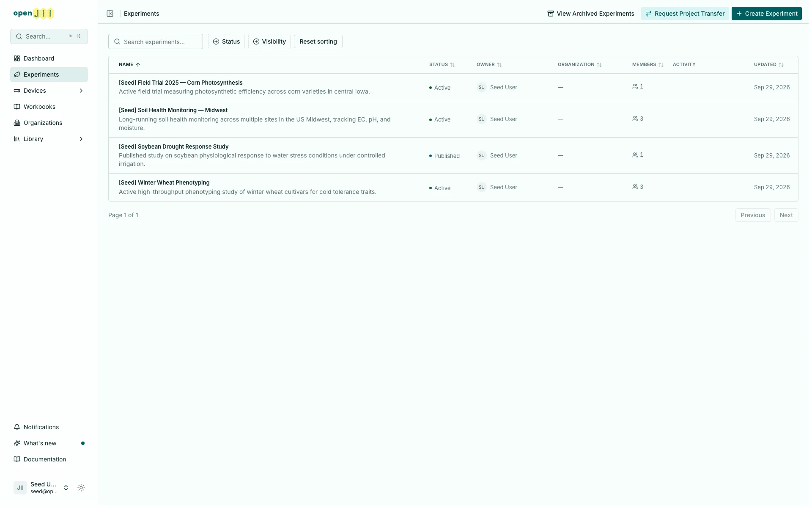Go to Workbooks in the sidebar
812x508 pixels.
[49, 107]
